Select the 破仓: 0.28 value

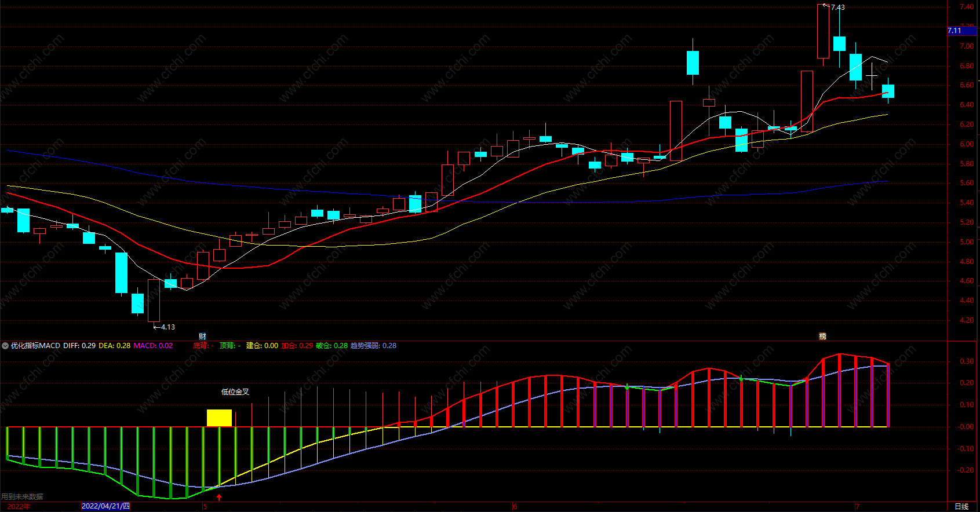(331, 346)
